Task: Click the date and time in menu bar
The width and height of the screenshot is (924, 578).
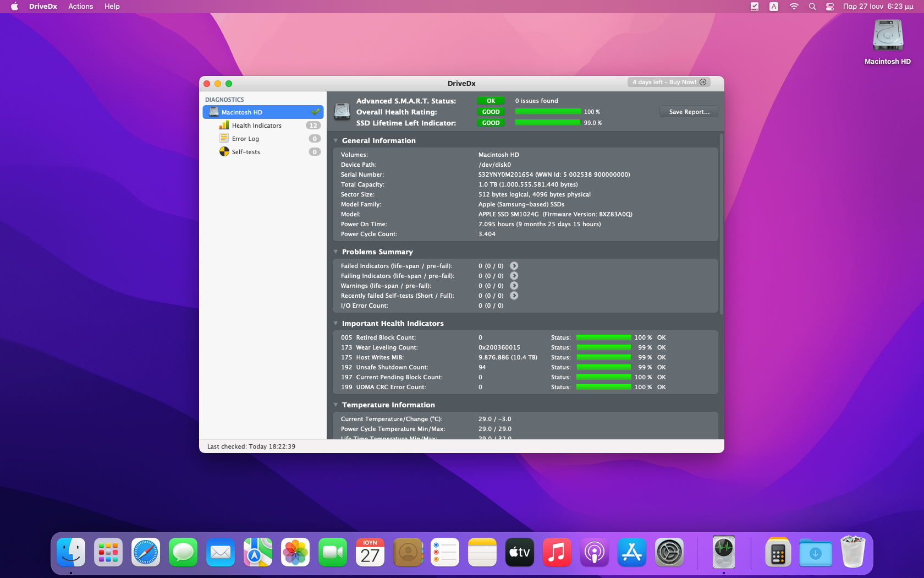Action: [878, 7]
